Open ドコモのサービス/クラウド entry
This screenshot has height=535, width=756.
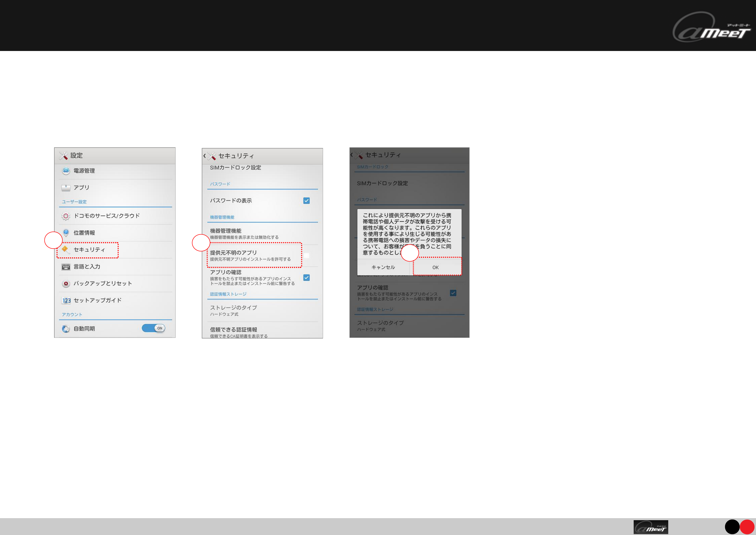(x=116, y=216)
